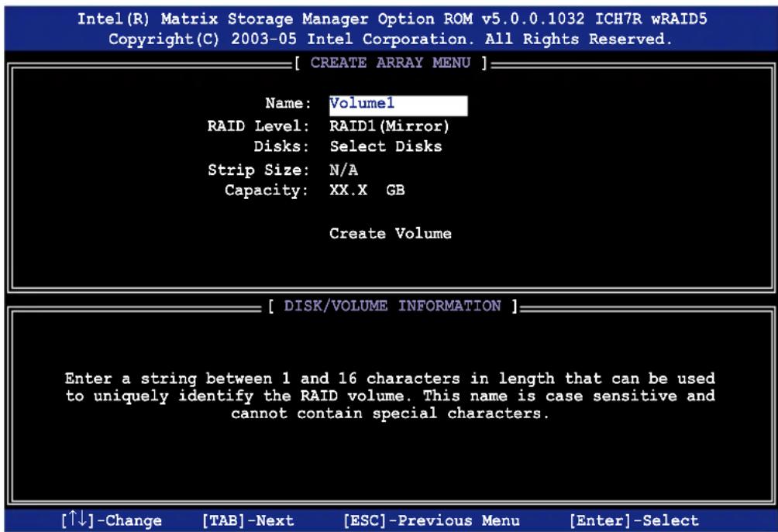This screenshot has height=532, width=778.
Task: Click the help line "cannot contain special characters."
Action: coord(391,414)
